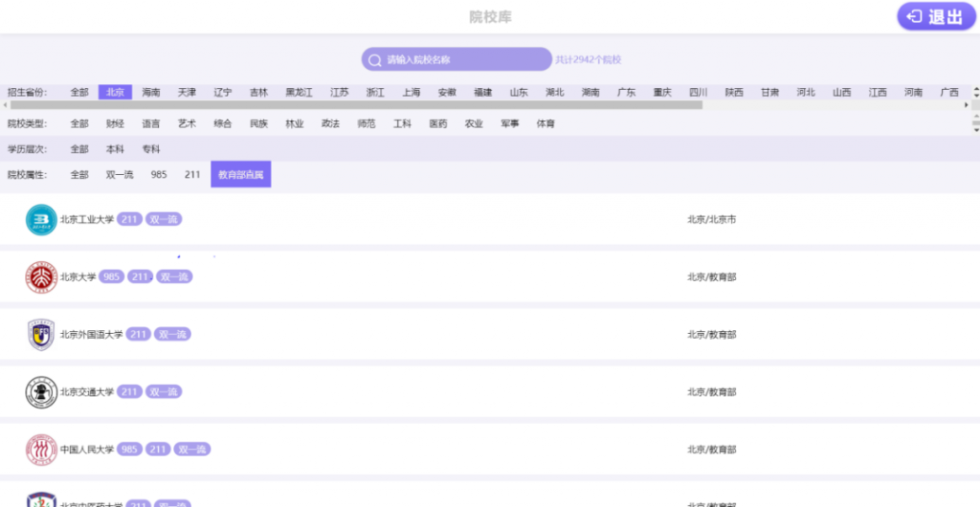Screen dimensions: 980x507
Task: Switch to the 师范 school type
Action: tap(367, 123)
